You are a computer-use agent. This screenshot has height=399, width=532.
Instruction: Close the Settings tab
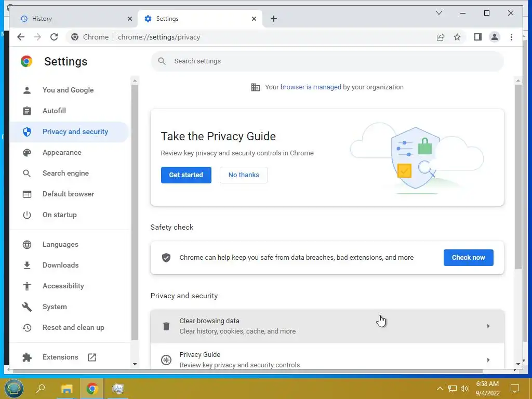point(254,19)
